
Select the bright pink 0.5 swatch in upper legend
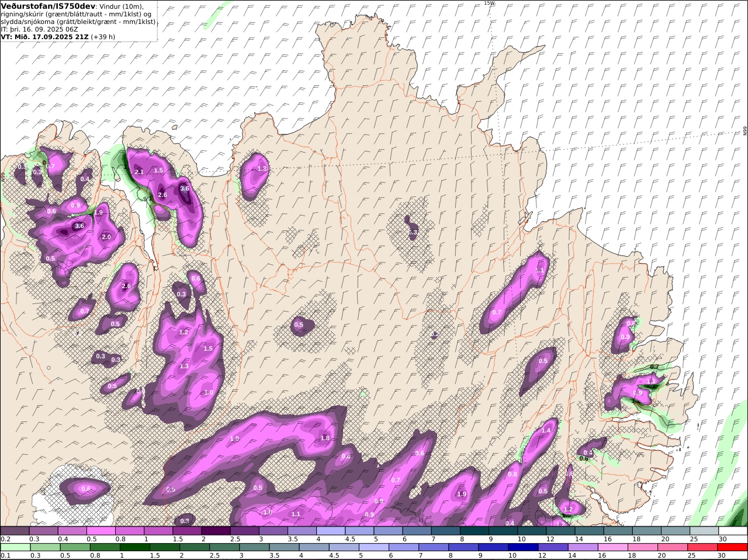pyautogui.click(x=101, y=531)
